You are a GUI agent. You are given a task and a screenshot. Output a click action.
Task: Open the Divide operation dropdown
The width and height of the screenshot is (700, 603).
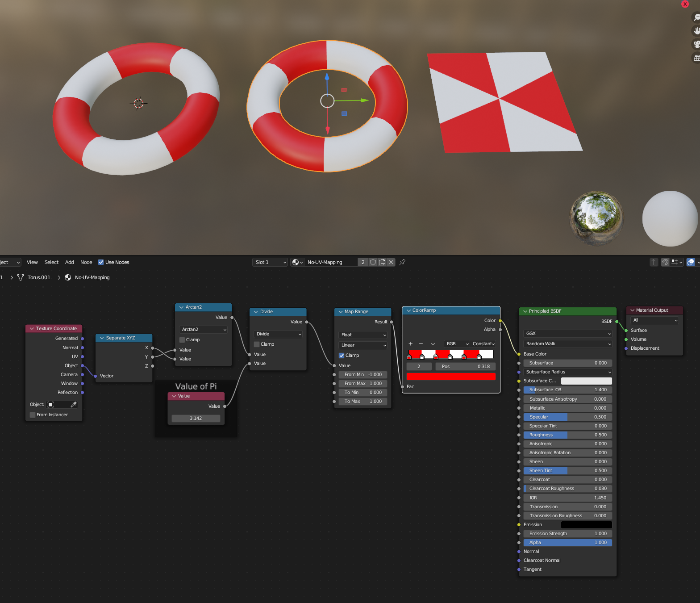tap(278, 334)
